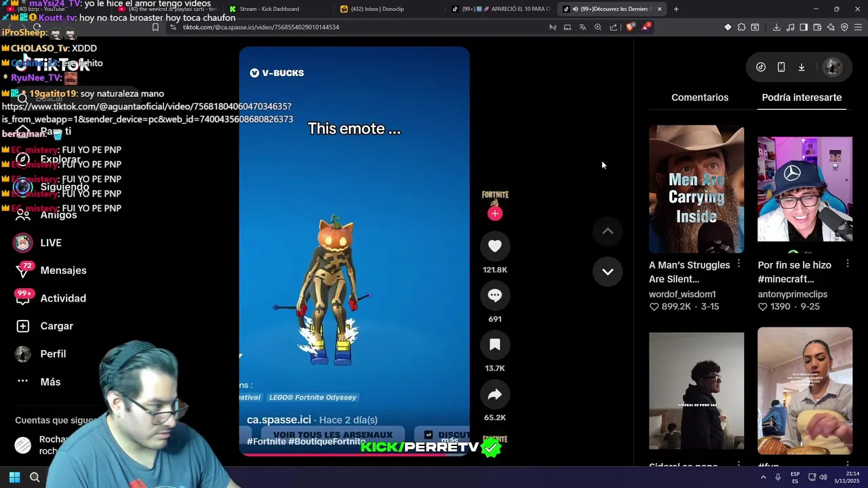Screen dimensions: 868x488
Task: Open the antonyprimeclips author link
Action: pos(792,294)
